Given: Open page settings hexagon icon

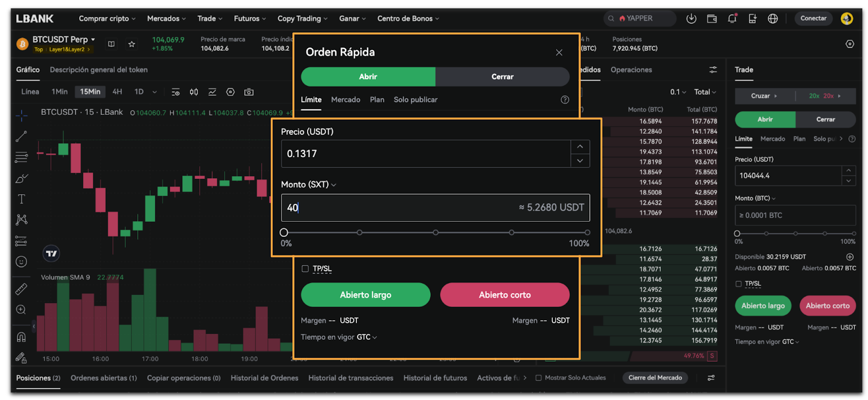Looking at the screenshot, I should [x=850, y=44].
